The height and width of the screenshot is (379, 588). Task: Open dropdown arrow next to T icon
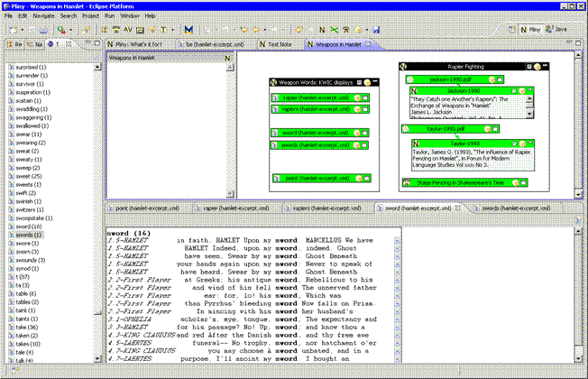pos(172,30)
